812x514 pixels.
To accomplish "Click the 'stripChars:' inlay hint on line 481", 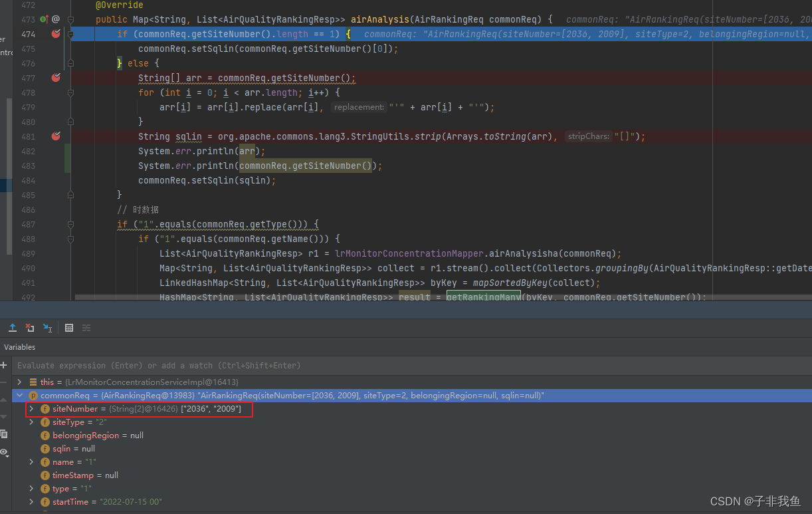I will pos(589,136).
